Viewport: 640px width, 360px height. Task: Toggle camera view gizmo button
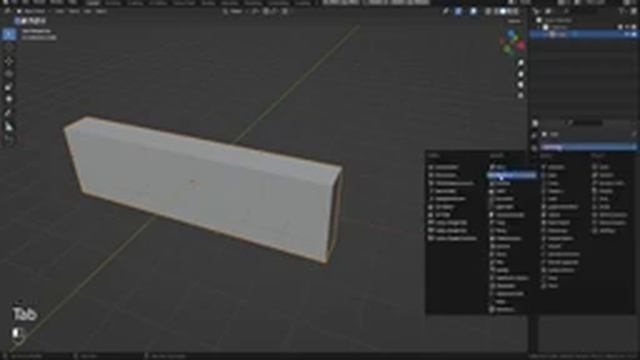tap(520, 85)
